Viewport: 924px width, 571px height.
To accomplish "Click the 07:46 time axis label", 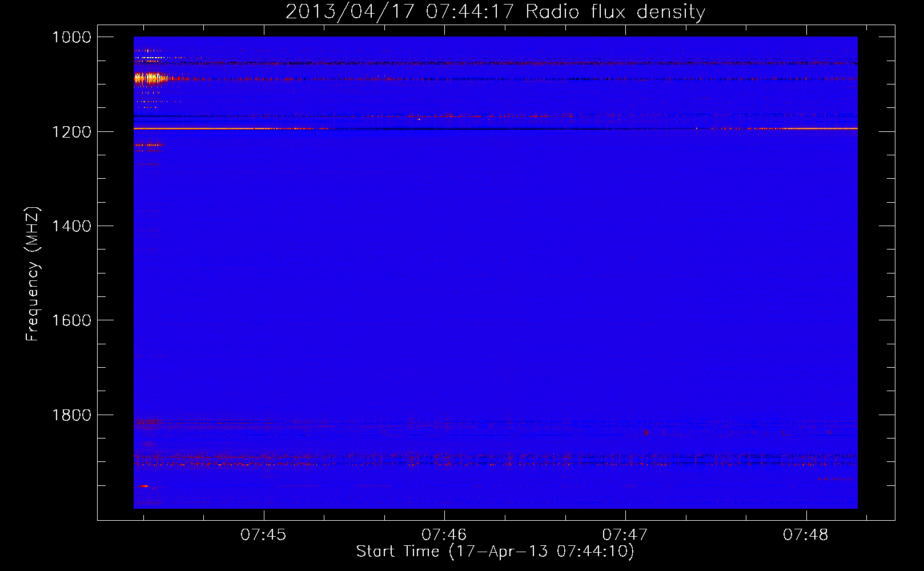I will (x=444, y=535).
